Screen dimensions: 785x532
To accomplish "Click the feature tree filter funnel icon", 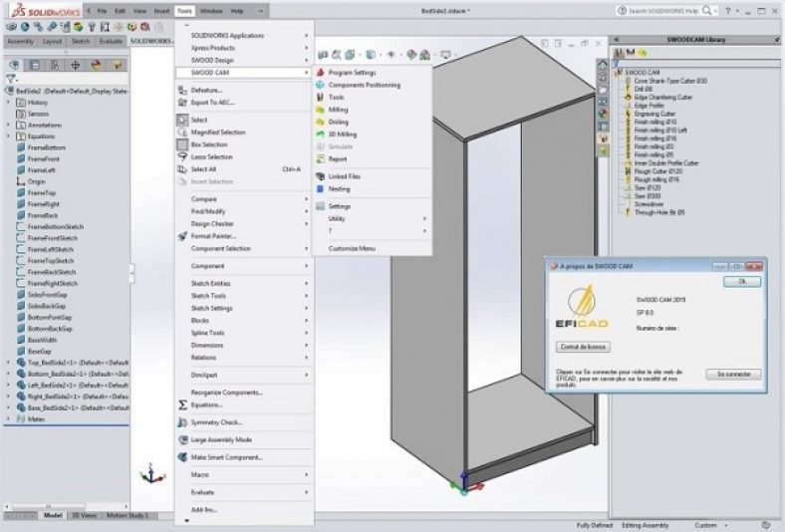I will coord(11,79).
